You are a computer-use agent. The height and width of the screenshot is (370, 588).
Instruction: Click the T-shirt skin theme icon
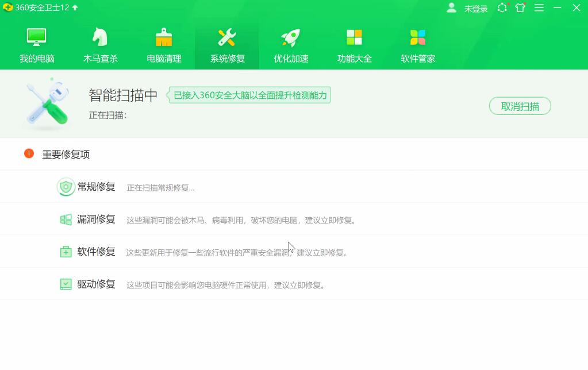pos(521,8)
